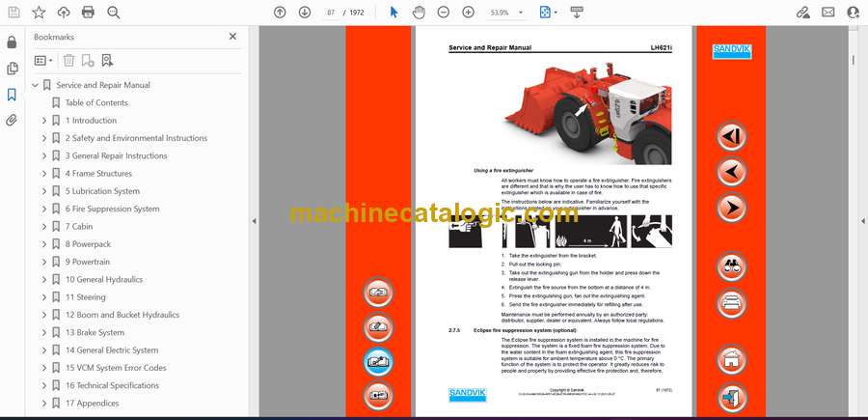Click the Sandvik logo in right strip
The height and width of the screenshot is (420, 868).
[x=731, y=51]
